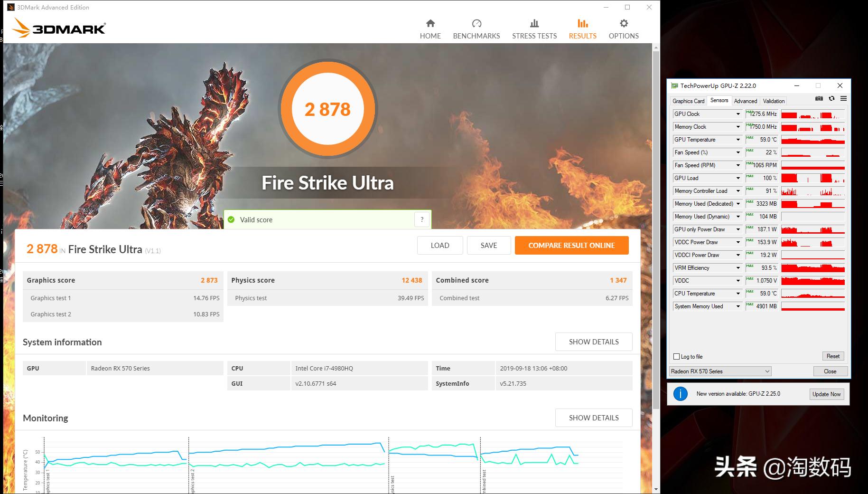Click the scrollbar up arrow in 3DMark
The height and width of the screenshot is (494, 868).
click(656, 47)
